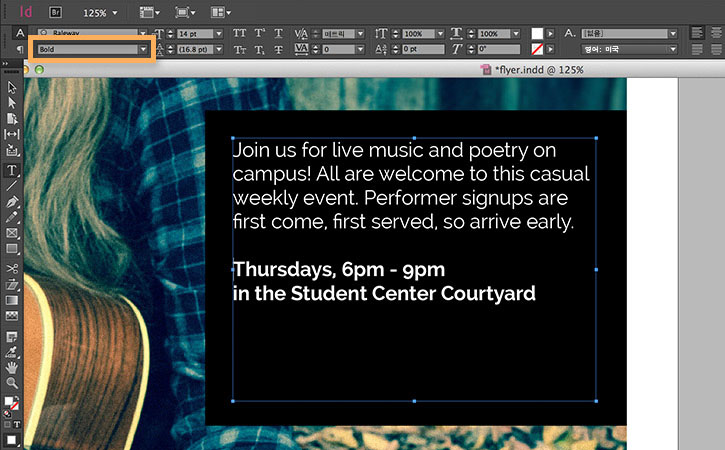Click the baseline shift stepper

point(395,49)
